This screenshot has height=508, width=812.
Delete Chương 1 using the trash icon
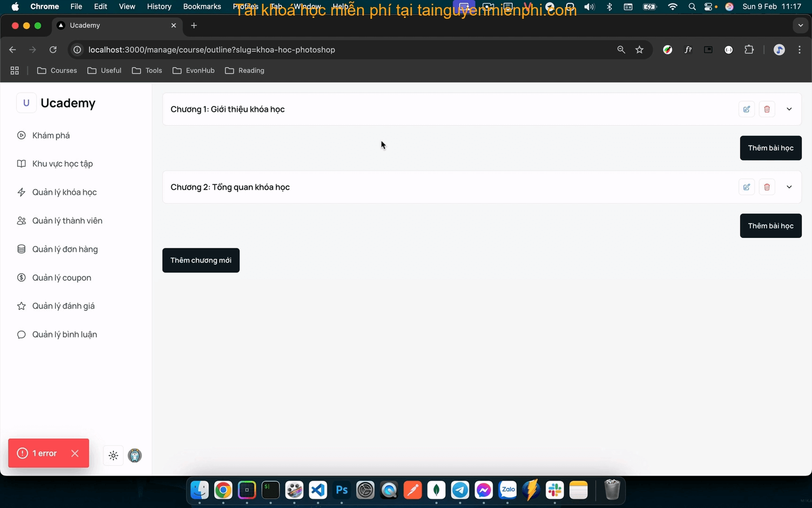(x=767, y=109)
